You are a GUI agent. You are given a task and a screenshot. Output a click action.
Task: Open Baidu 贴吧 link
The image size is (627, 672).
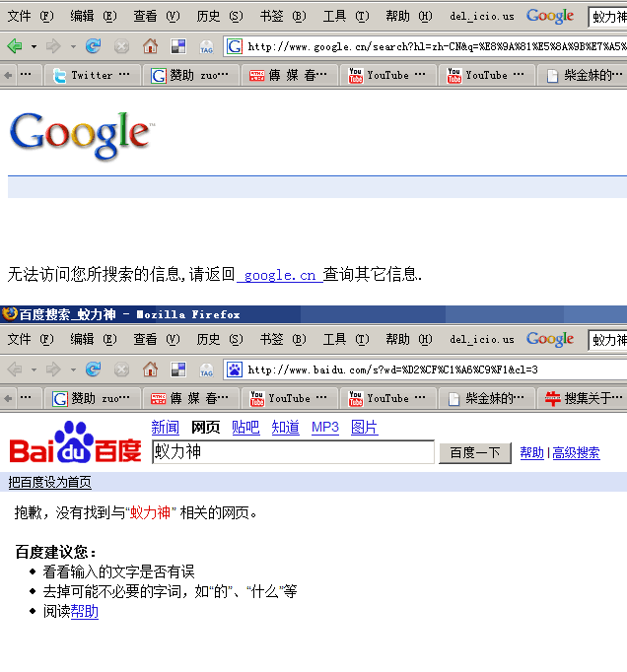(x=245, y=428)
